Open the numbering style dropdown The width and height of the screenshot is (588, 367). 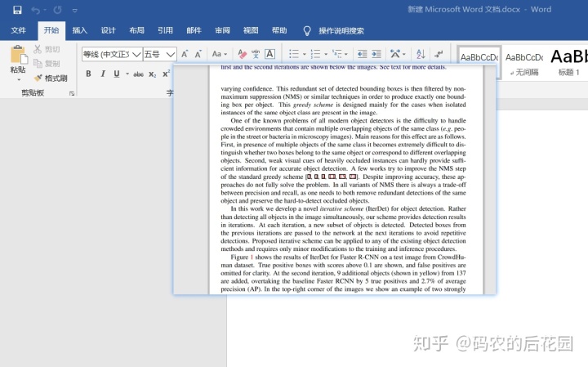coord(326,55)
